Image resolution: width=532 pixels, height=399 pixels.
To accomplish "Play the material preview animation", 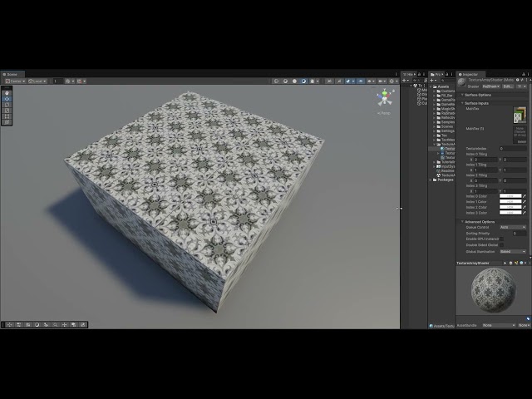I will pos(505,263).
